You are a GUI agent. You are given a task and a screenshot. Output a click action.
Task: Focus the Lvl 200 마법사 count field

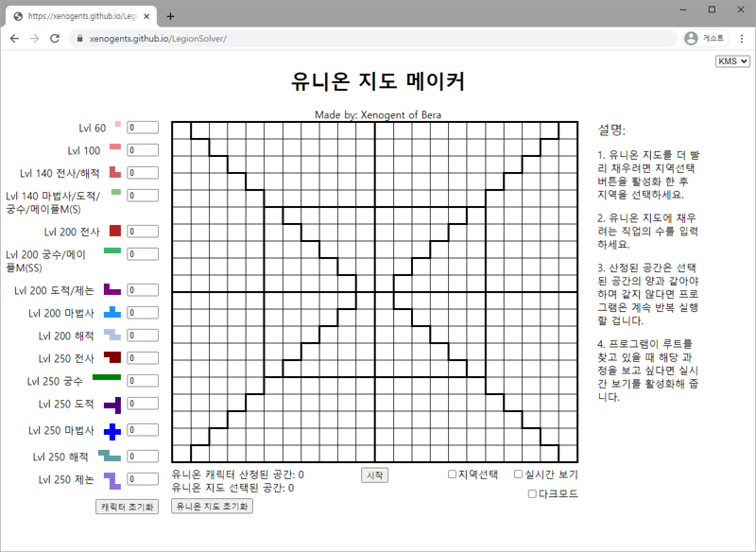click(143, 313)
